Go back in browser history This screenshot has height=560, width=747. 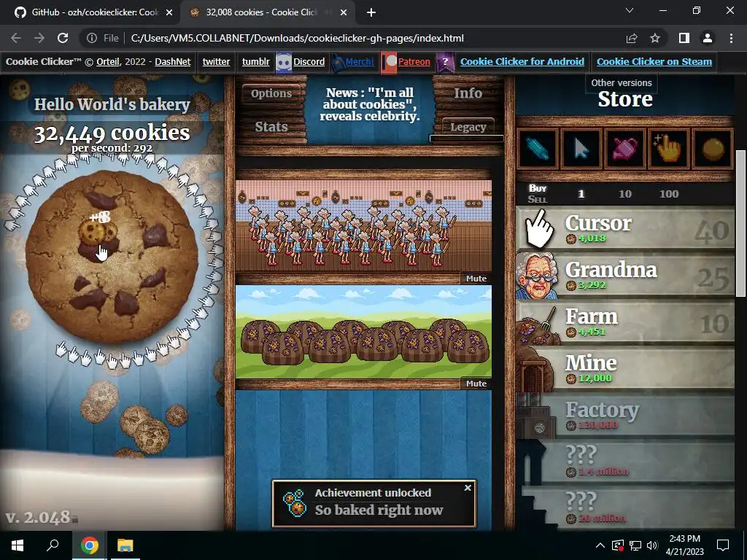point(16,38)
